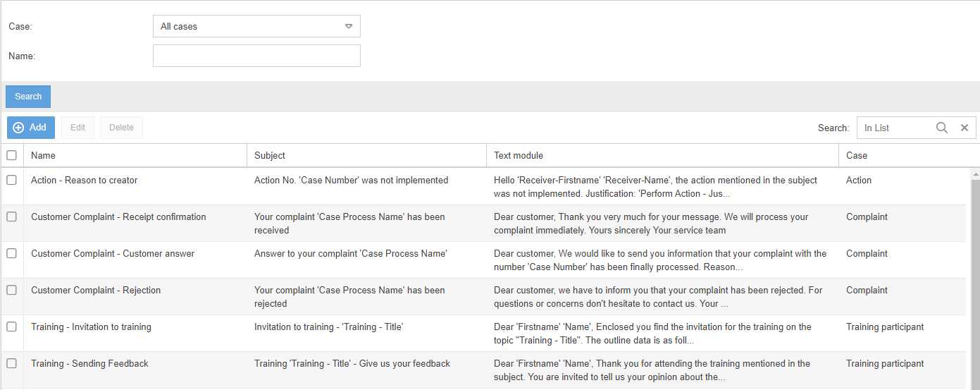Open the Case dropdown arrow
The height and width of the screenshot is (390, 980).
click(x=348, y=26)
